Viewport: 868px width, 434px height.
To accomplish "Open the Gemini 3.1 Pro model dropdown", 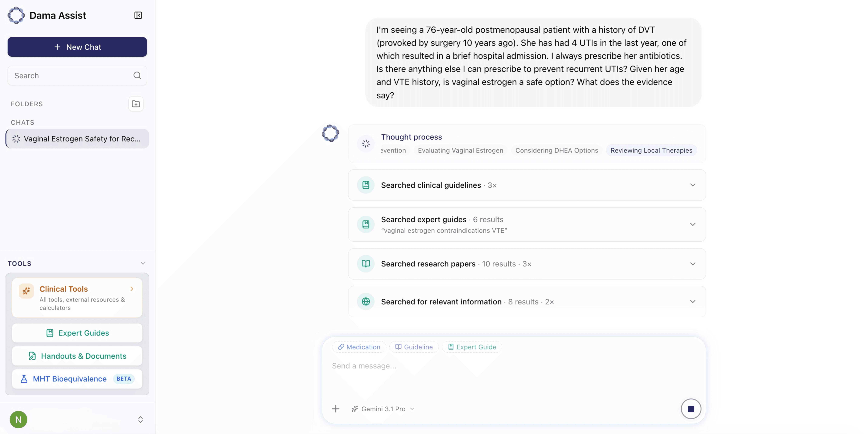I will pyautogui.click(x=383, y=409).
